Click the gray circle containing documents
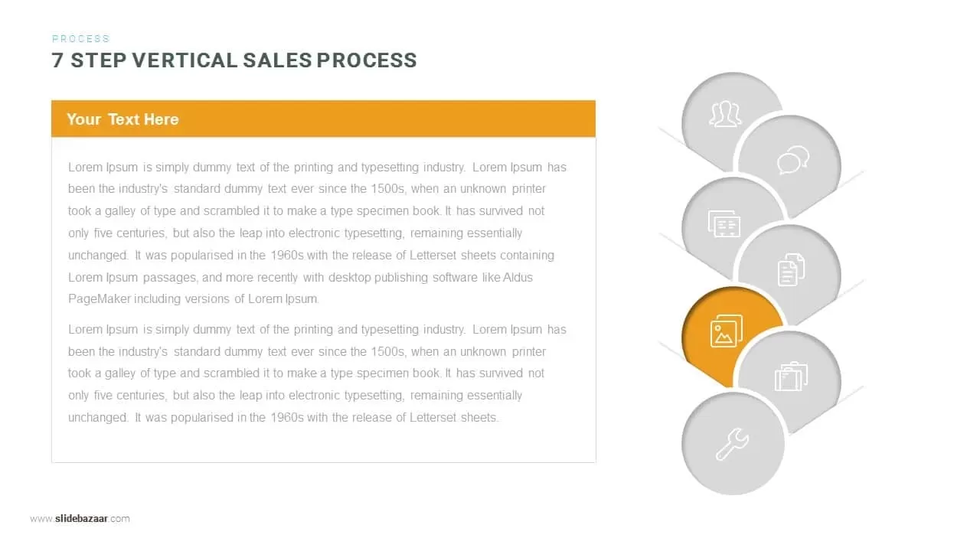980x551 pixels. [x=789, y=274]
